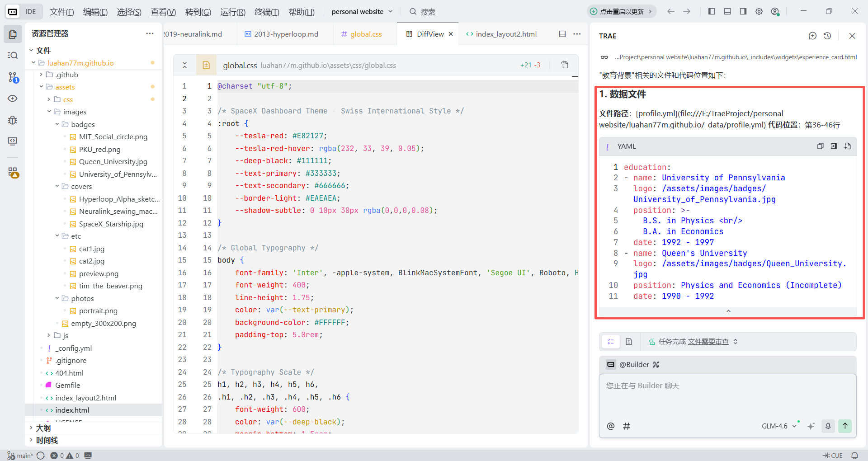
Task: Collapse the badges folder
Action: (57, 124)
